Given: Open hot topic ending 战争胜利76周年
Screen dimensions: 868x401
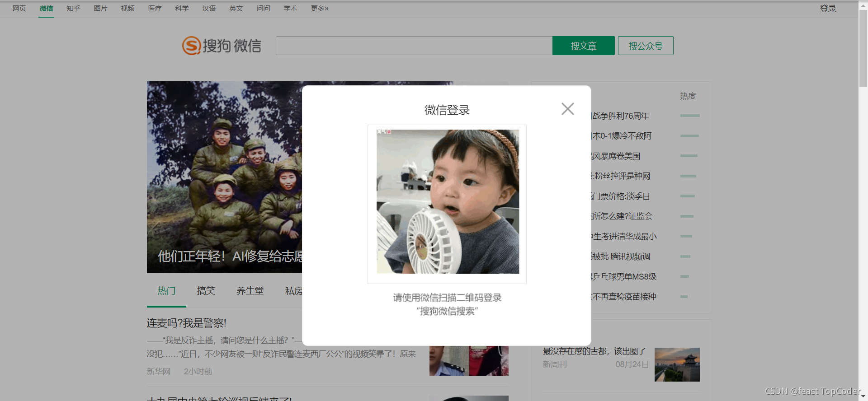Looking at the screenshot, I should point(620,116).
